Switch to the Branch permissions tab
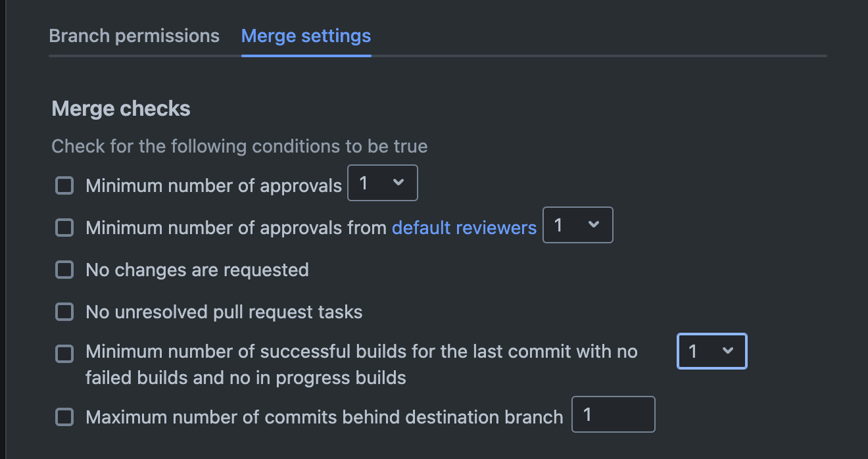Viewport: 868px width, 459px height. 134,36
